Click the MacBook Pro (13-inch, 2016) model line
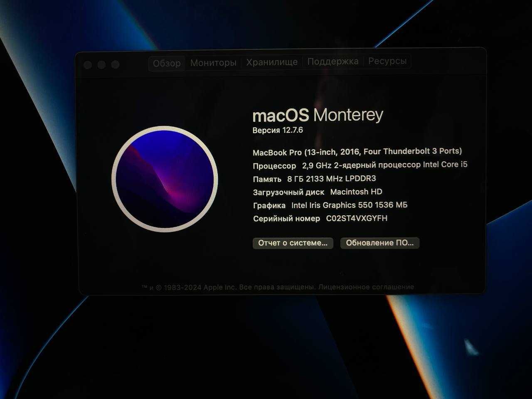The image size is (532, 399). [357, 152]
